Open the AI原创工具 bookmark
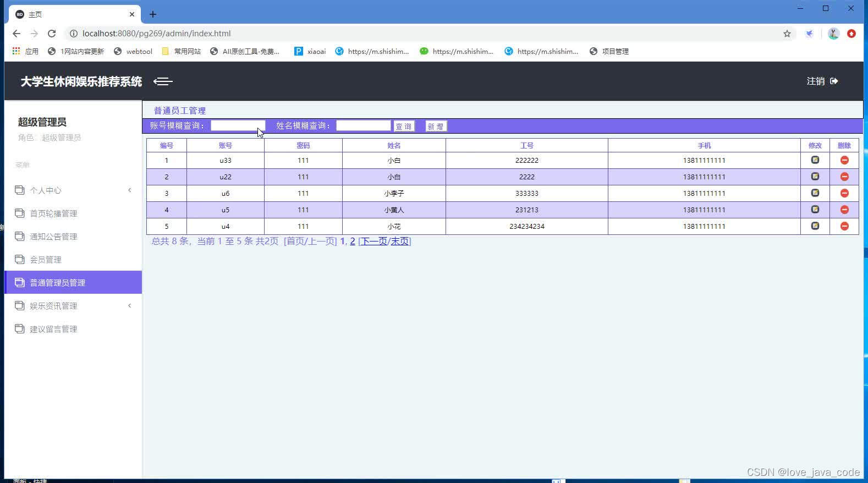 click(245, 51)
